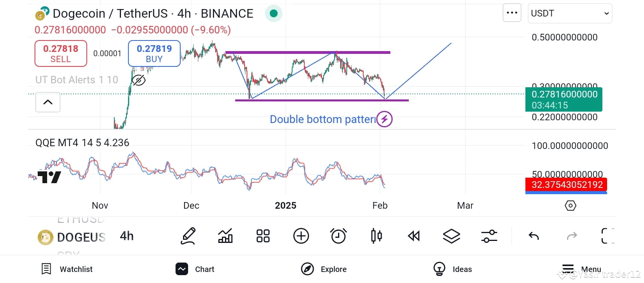
Task: Enter fullscreen mode with bracket icon
Action: click(x=608, y=236)
